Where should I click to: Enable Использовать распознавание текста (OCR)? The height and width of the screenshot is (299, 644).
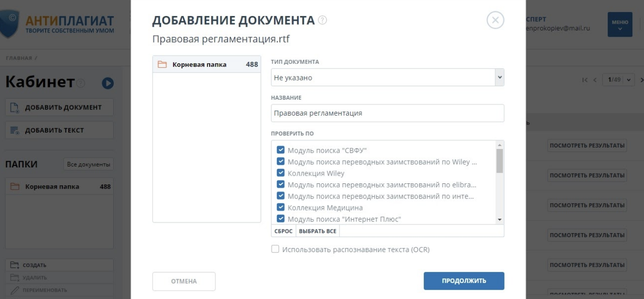(x=275, y=249)
